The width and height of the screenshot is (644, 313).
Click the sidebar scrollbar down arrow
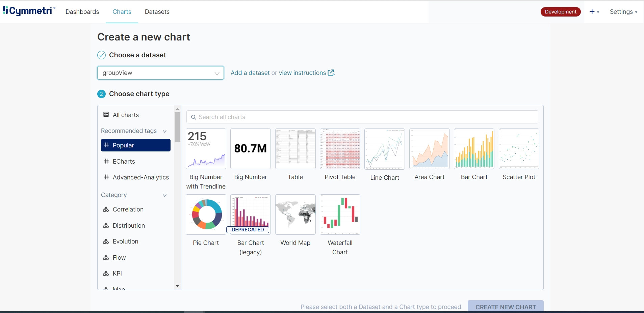click(177, 286)
